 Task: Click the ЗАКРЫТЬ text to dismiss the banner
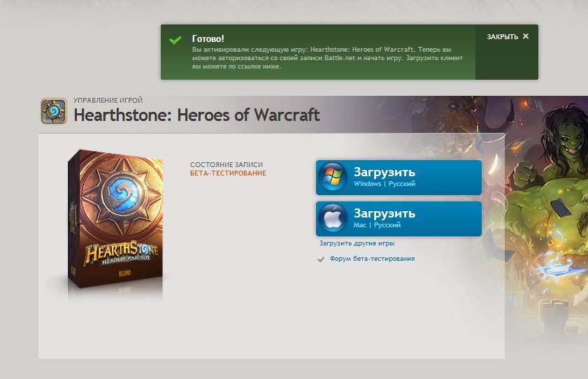click(503, 37)
